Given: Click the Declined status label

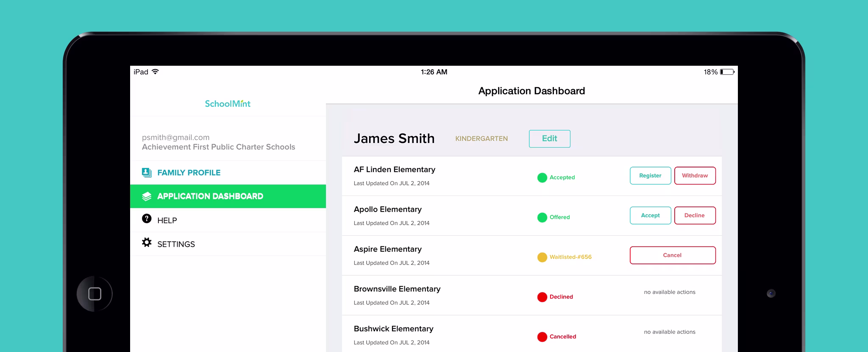Looking at the screenshot, I should click(561, 297).
